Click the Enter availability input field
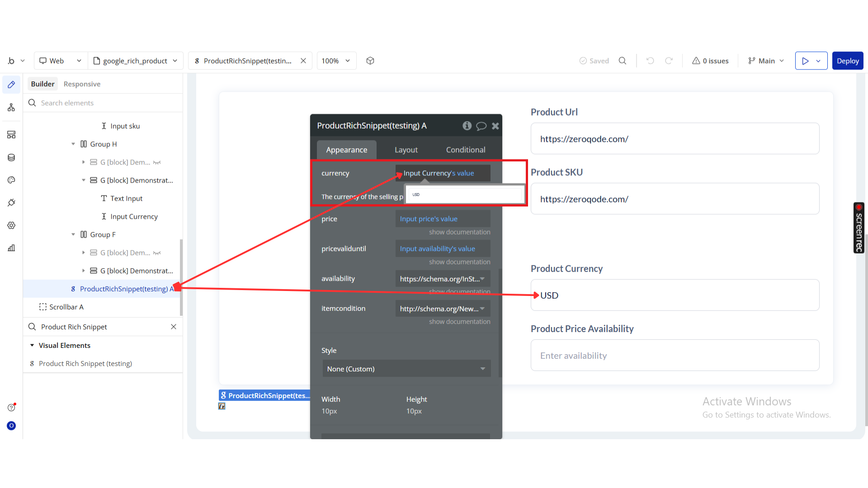Viewport: 868px width, 488px height. point(675,356)
